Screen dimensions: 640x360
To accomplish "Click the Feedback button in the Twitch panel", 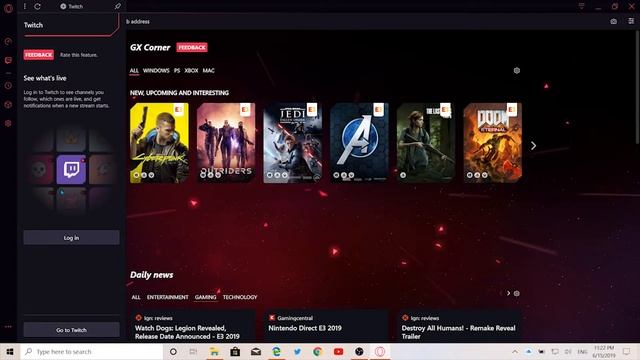I will pos(39,55).
